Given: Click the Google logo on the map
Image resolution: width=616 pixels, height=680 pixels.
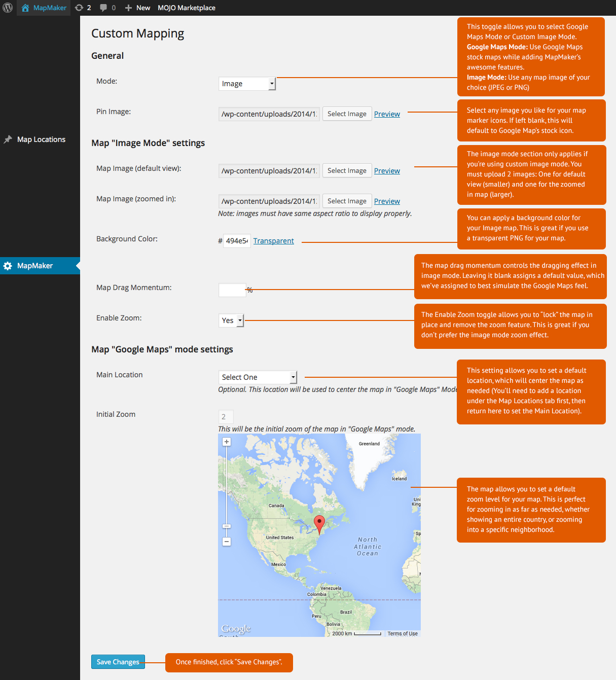Looking at the screenshot, I should tap(236, 629).
